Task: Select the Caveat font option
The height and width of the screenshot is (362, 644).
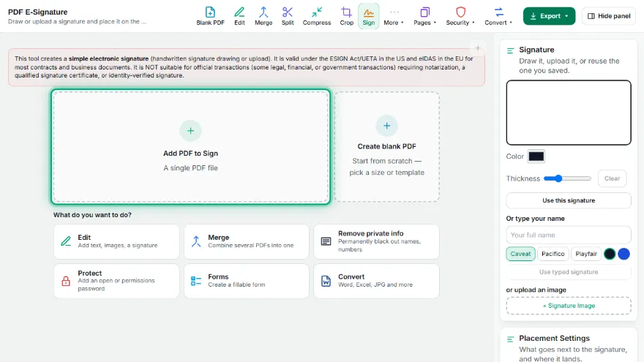Action: pos(520,254)
